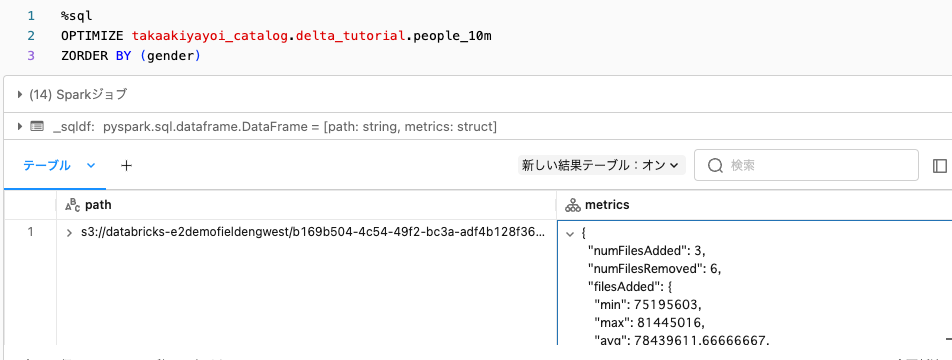Click the OPTIMIZE keyword in code line 2
This screenshot has height=360, width=952.
pyautogui.click(x=92, y=36)
